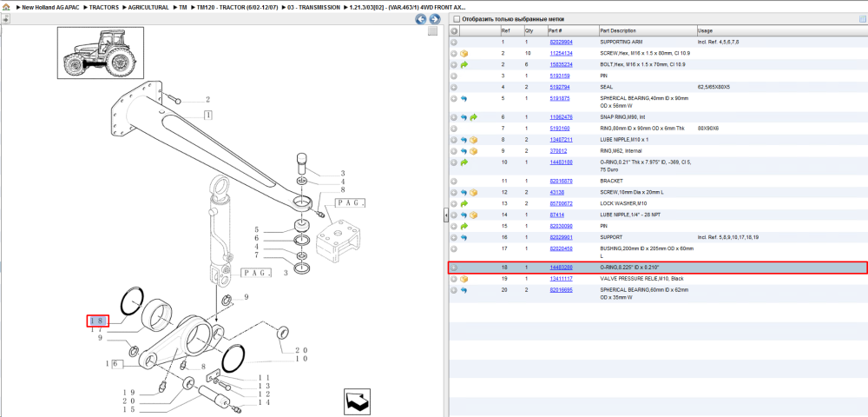Open part number link 5192794
This screenshot has height=417, width=868.
(559, 87)
